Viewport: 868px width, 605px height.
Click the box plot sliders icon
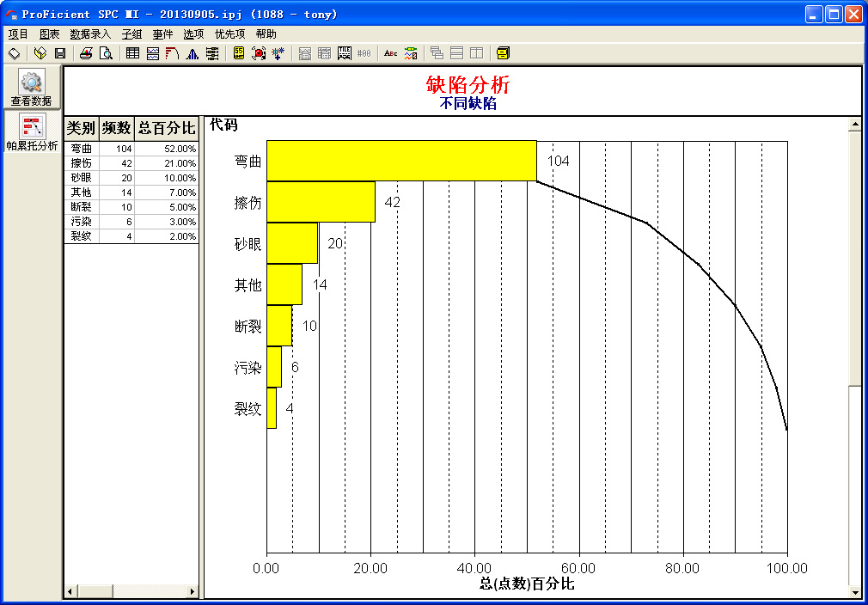point(212,53)
